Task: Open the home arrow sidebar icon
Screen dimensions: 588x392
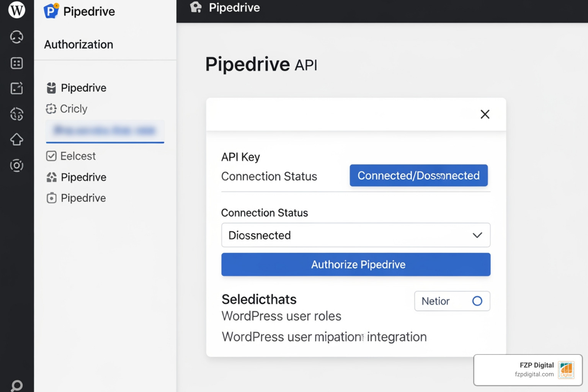Action: [x=16, y=139]
